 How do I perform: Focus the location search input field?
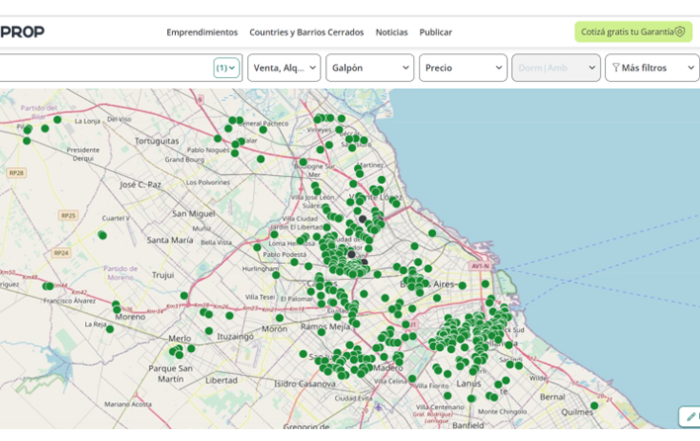click(x=100, y=68)
